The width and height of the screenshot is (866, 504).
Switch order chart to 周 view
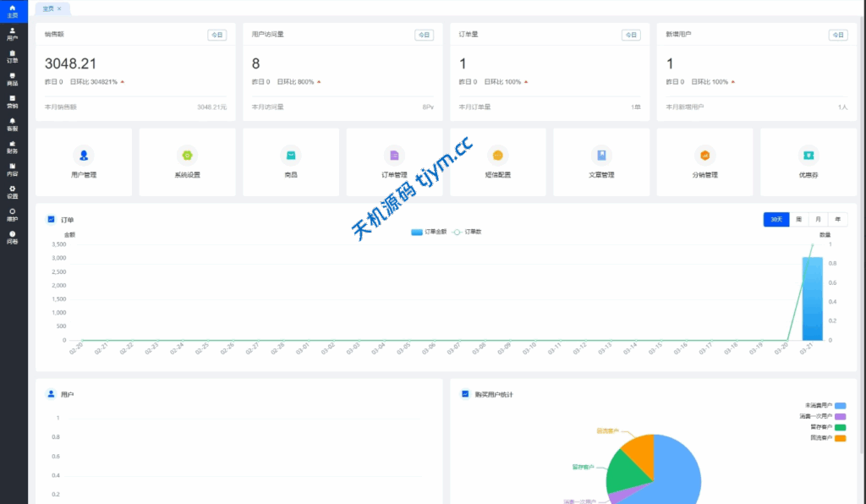click(798, 219)
